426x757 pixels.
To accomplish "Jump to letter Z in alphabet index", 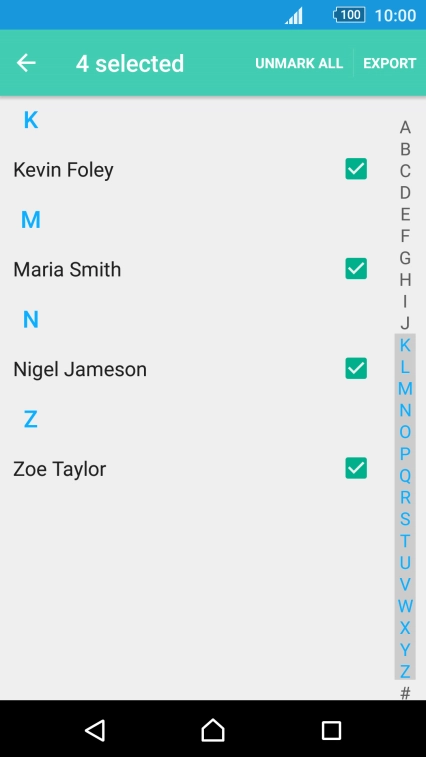I will (x=405, y=671).
